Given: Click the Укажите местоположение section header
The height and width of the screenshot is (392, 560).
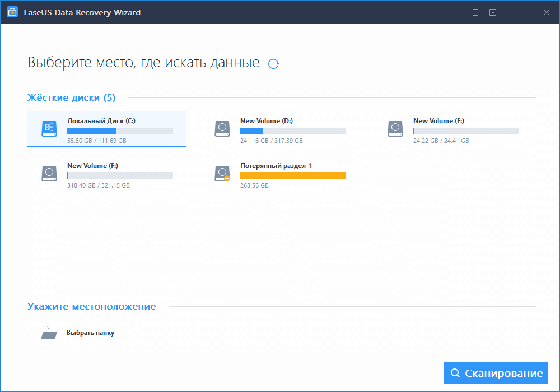Looking at the screenshot, I should click(x=92, y=306).
